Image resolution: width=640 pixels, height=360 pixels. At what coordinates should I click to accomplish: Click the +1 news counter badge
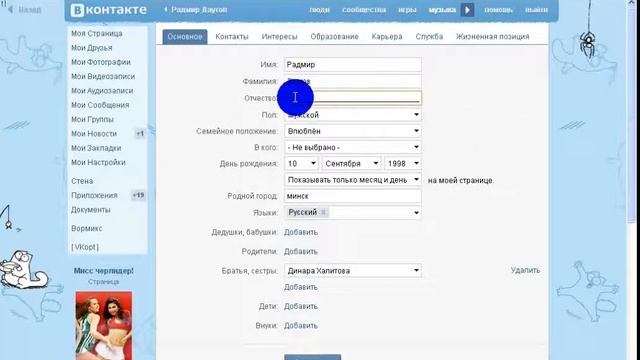tap(140, 133)
